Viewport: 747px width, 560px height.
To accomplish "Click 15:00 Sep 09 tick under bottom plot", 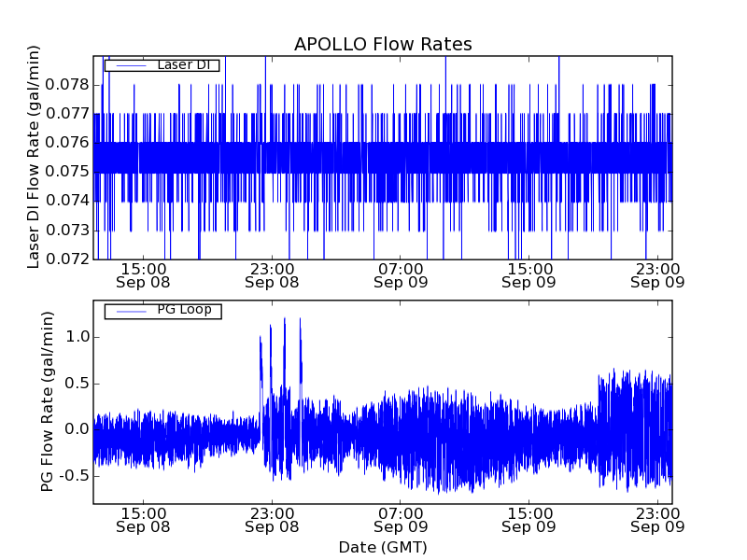I will (529, 520).
